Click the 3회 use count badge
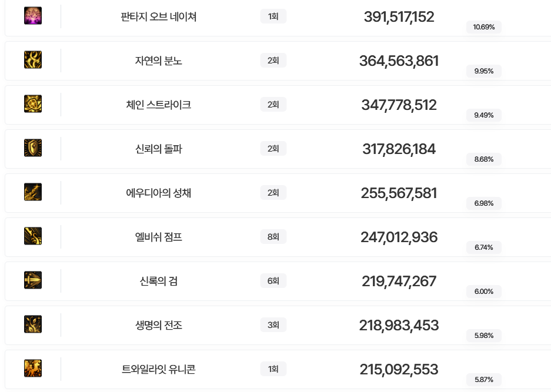551x392 pixels. click(x=273, y=325)
